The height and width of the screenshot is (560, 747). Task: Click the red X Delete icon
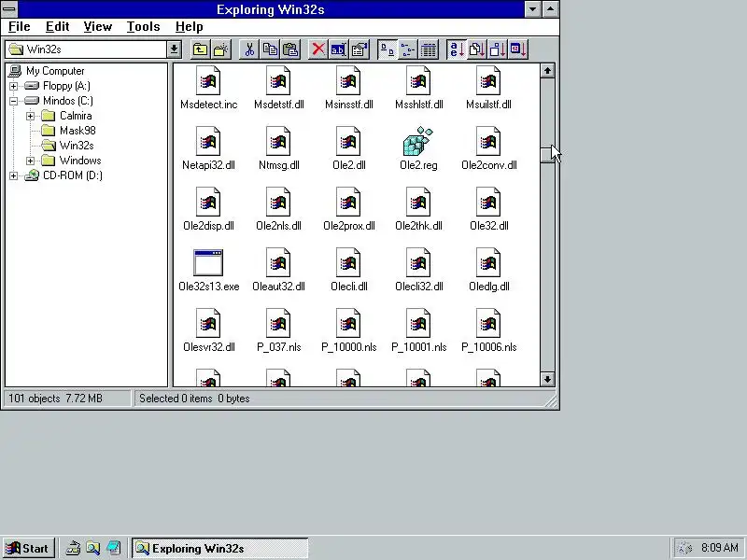318,49
